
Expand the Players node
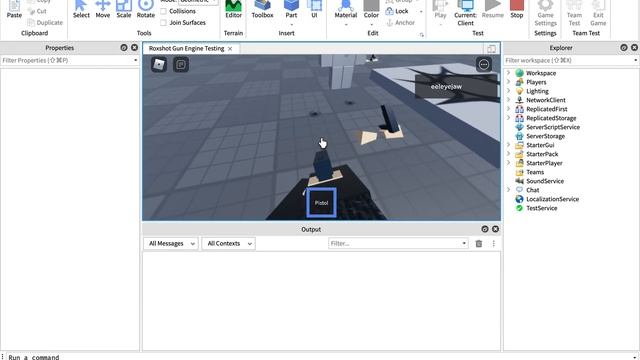coord(509,82)
